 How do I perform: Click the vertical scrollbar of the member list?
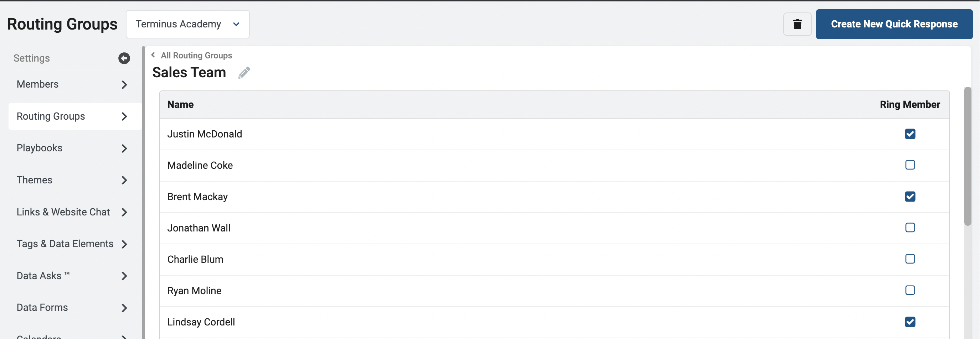[968, 156]
